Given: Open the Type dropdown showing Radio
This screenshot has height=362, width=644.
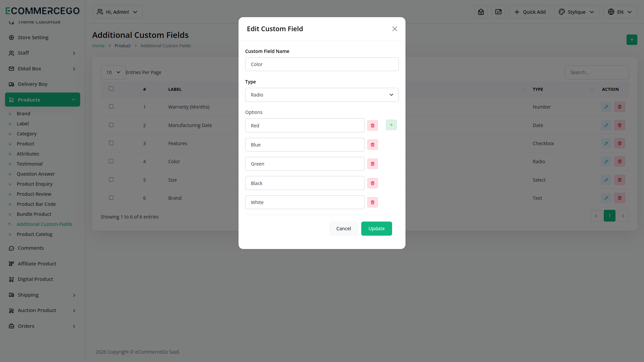Looking at the screenshot, I should tap(322, 95).
